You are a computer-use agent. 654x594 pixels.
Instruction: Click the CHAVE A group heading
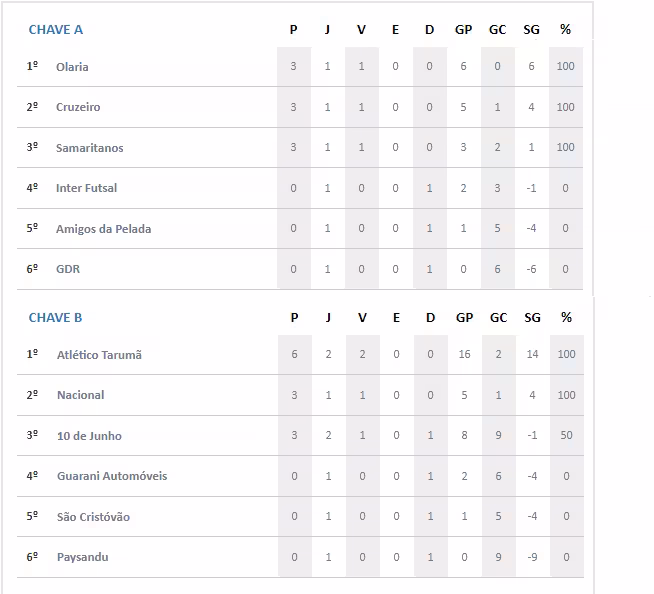point(56,30)
